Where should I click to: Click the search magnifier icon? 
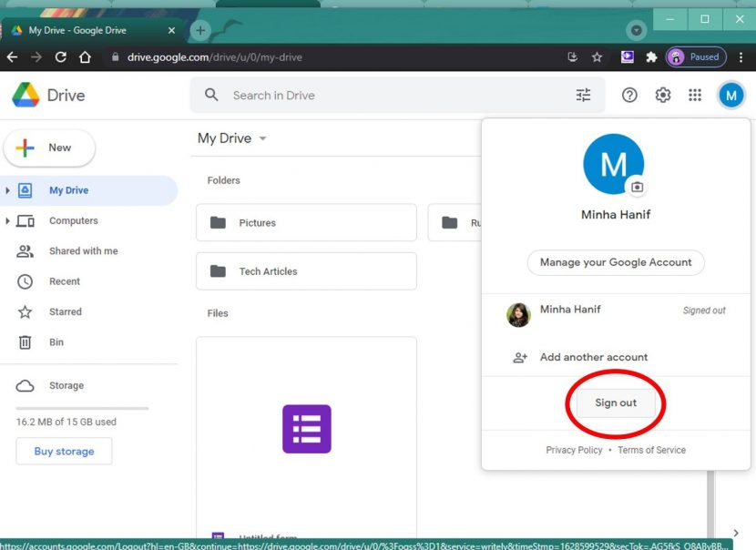pyautogui.click(x=211, y=95)
